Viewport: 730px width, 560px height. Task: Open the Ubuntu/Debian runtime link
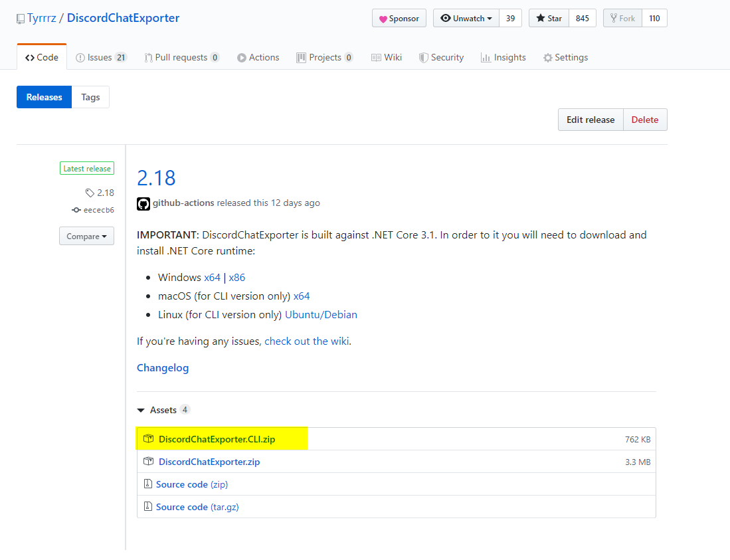pyautogui.click(x=321, y=315)
